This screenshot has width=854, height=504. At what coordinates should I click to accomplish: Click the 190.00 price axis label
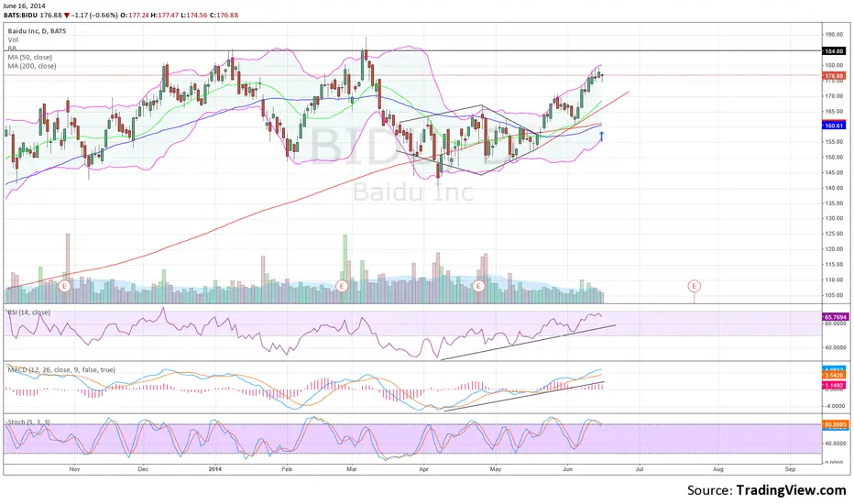point(834,34)
